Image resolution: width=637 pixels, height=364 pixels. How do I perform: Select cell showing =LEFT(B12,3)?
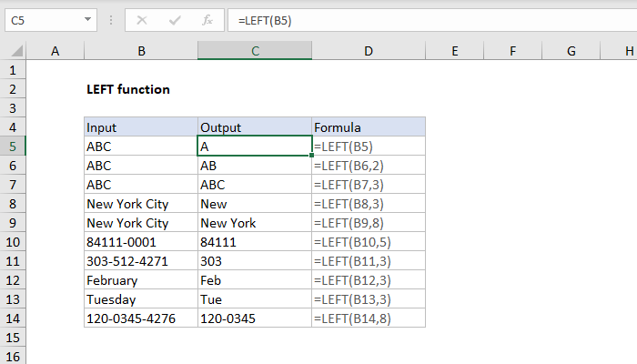368,280
